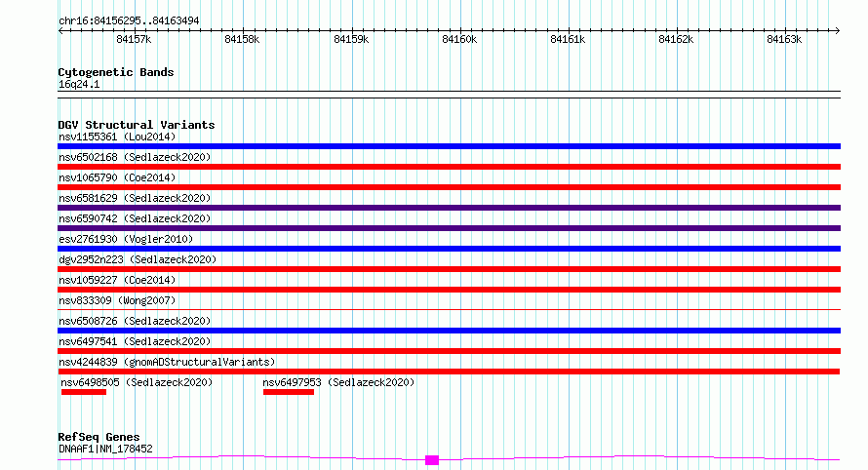Screen dimensions: 868x470
Task: Click the dgv2952n223 (Sedlazeck2020) label
Action: coord(138,259)
